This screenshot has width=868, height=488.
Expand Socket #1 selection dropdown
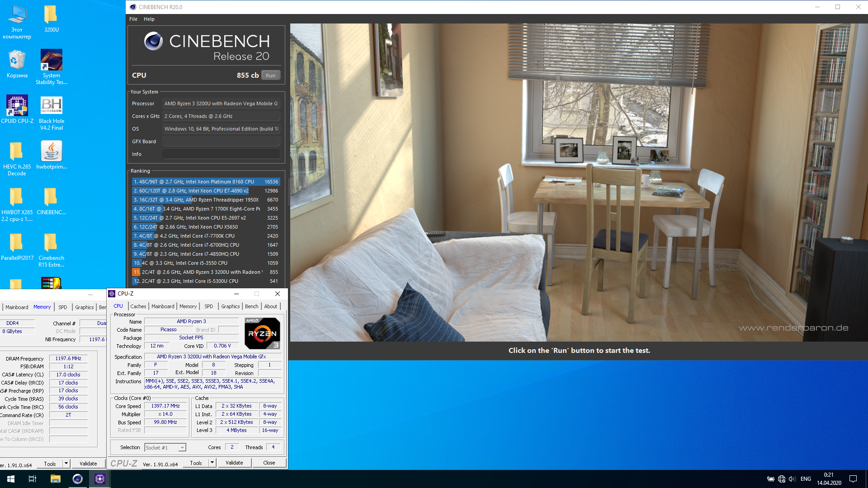coord(182,448)
